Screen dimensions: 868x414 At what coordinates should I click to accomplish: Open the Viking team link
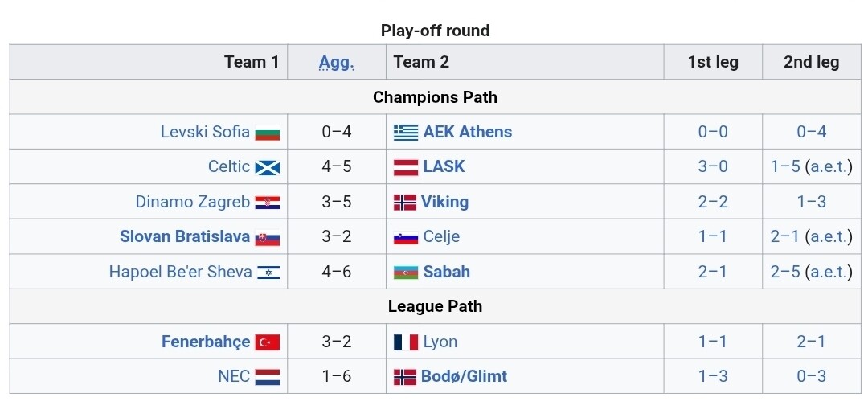(x=444, y=202)
